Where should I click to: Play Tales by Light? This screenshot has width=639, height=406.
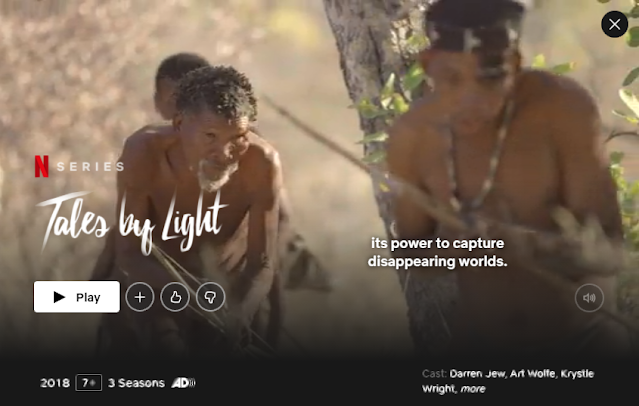[77, 297]
